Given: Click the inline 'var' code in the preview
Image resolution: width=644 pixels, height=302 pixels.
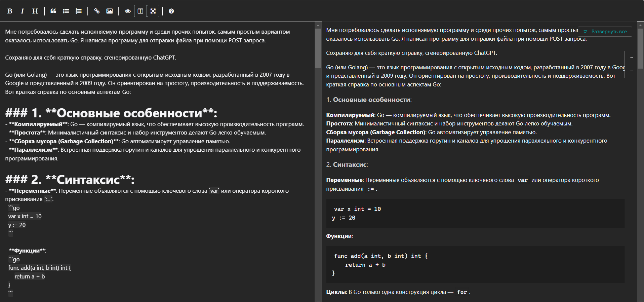Looking at the screenshot, I should click(522, 180).
